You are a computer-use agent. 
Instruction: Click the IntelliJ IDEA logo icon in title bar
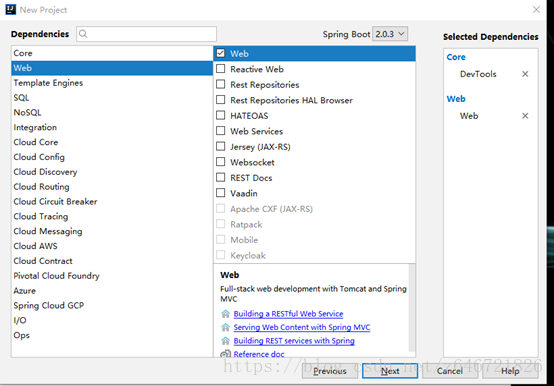(x=11, y=10)
